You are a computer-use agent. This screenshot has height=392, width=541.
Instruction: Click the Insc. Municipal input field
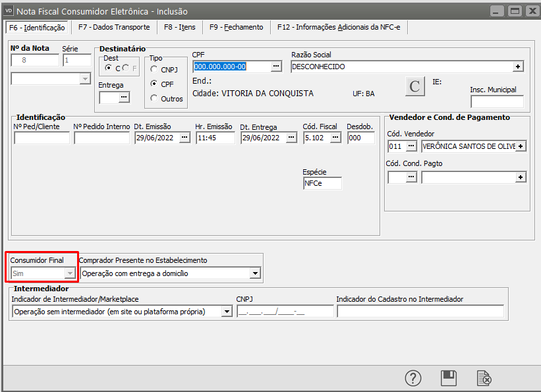[x=496, y=101]
